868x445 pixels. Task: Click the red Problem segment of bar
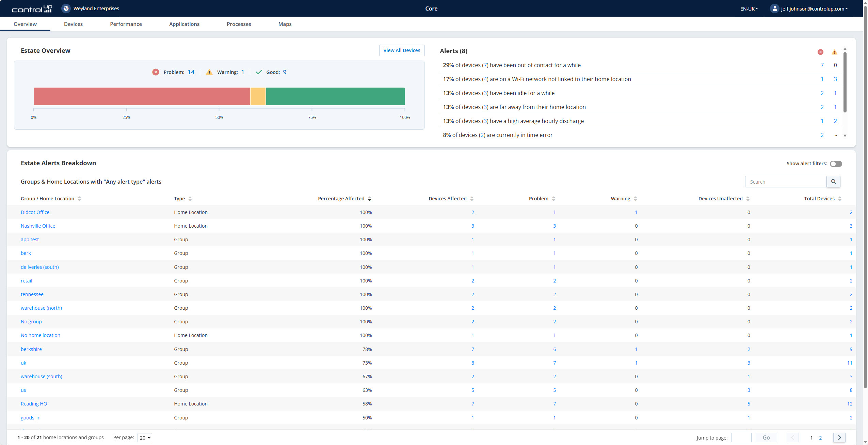pyautogui.click(x=142, y=96)
